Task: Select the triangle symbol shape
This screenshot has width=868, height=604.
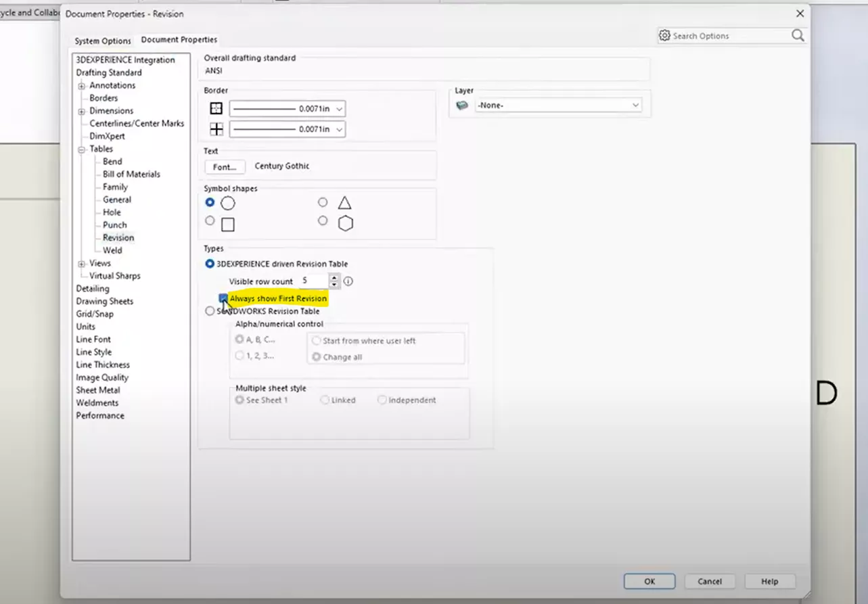Action: [323, 202]
